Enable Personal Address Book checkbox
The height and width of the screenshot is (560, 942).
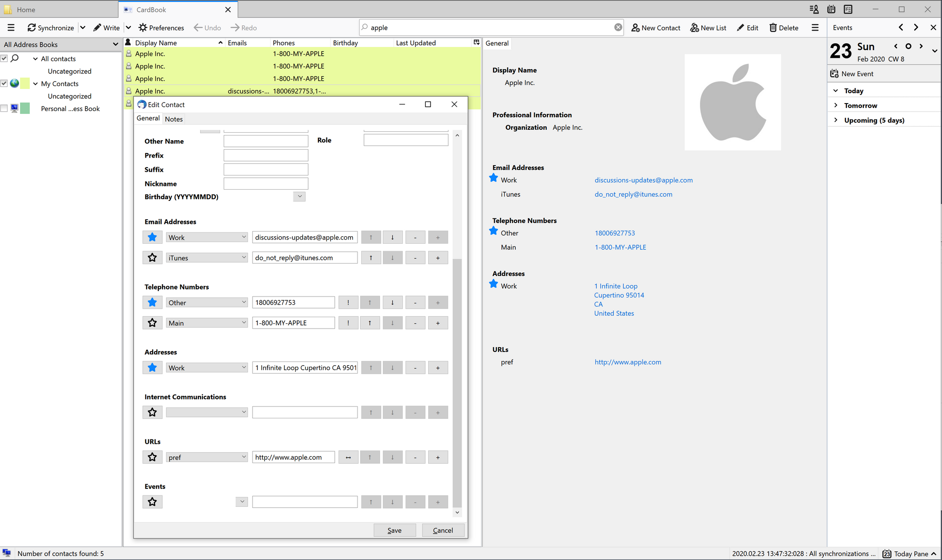tap(4, 108)
